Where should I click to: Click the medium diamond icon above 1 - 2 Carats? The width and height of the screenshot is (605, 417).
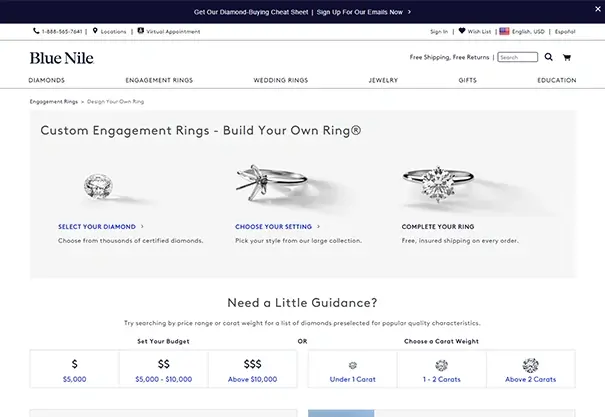point(441,365)
